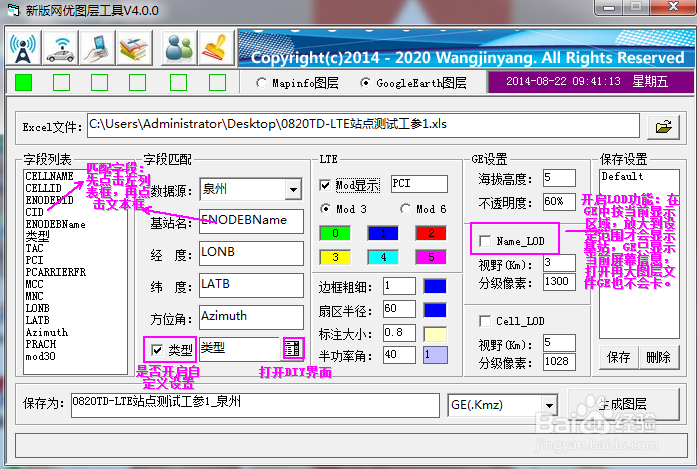Expand the 数据源 泉州 dropdown

(x=293, y=190)
